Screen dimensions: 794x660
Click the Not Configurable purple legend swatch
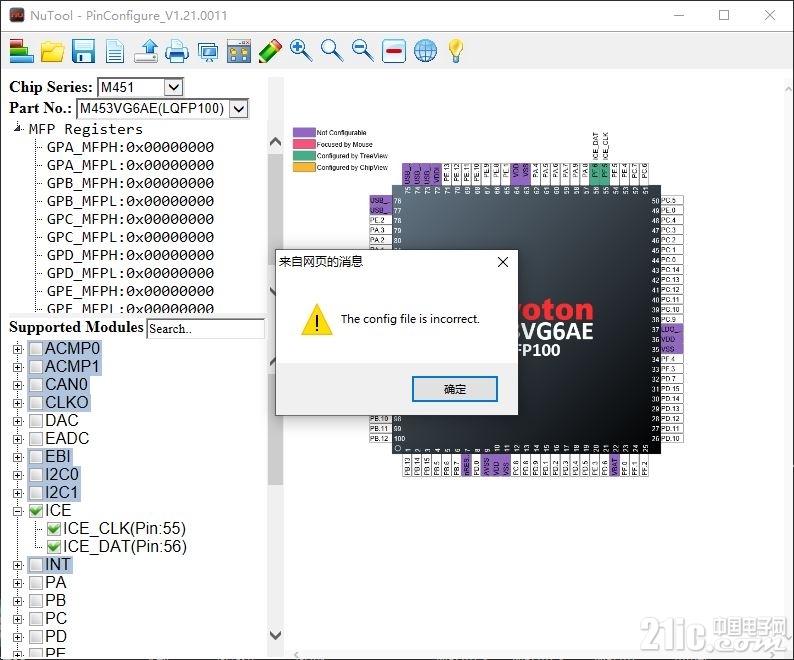tap(304, 132)
